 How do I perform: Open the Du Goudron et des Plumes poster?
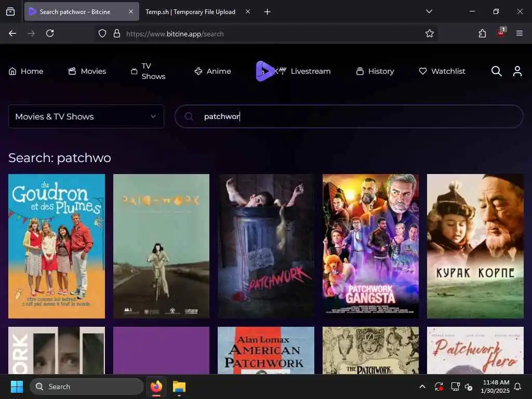[x=57, y=246]
